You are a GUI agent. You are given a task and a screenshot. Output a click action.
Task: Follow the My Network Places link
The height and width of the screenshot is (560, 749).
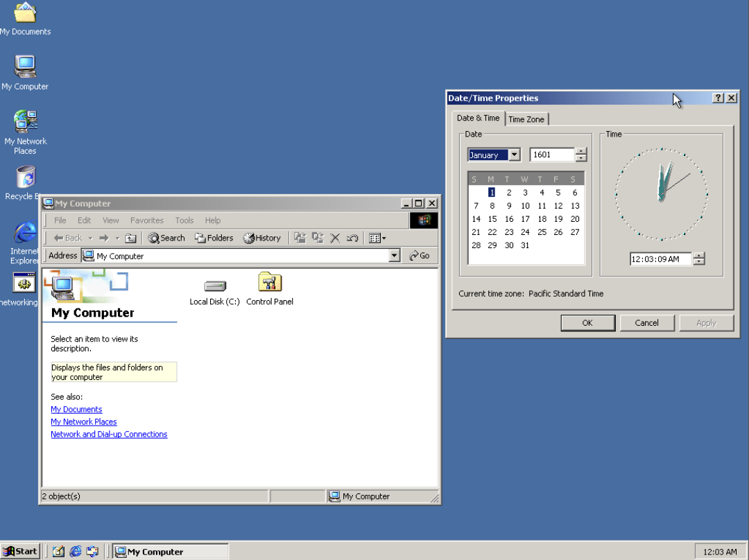[x=84, y=421]
